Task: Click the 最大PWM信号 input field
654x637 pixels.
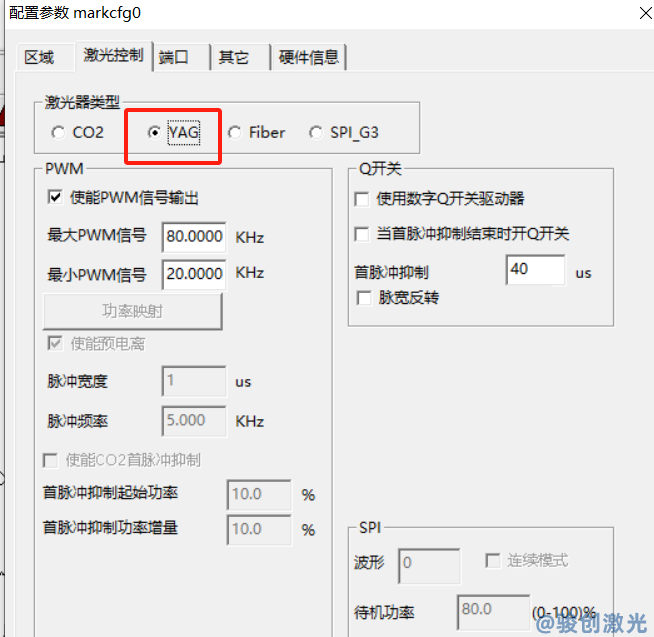Action: pos(194,237)
